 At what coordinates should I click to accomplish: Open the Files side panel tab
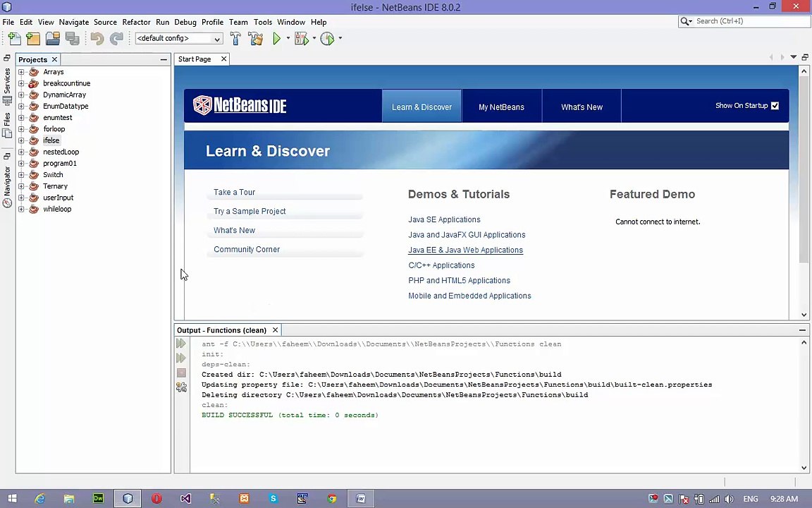[7, 126]
